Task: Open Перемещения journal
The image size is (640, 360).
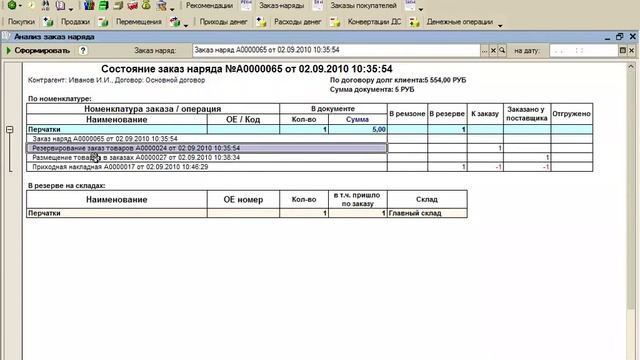Action: tap(139, 22)
